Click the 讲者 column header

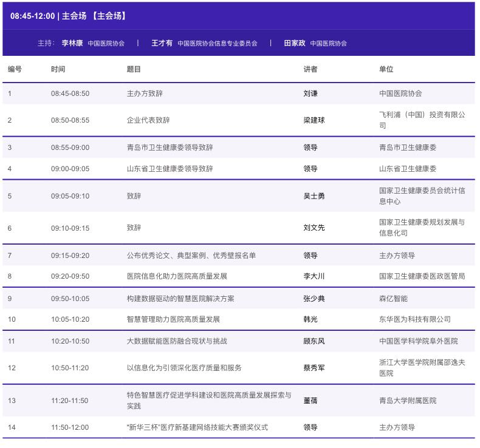coord(310,69)
